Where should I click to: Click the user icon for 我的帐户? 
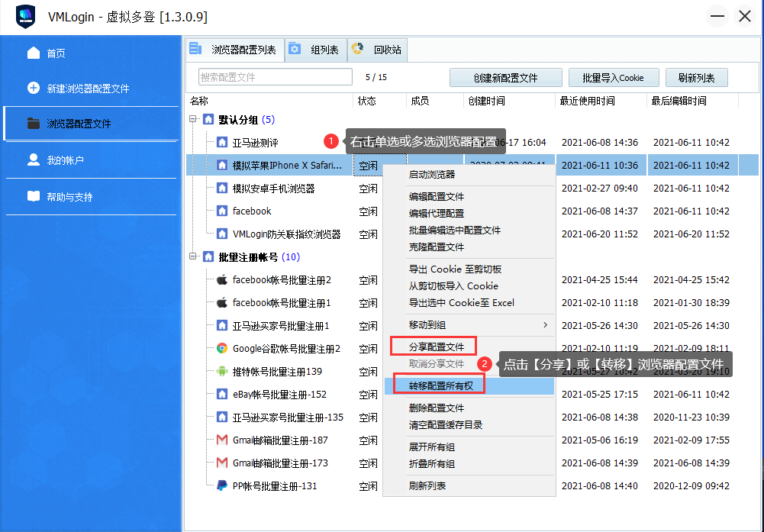[x=34, y=160]
